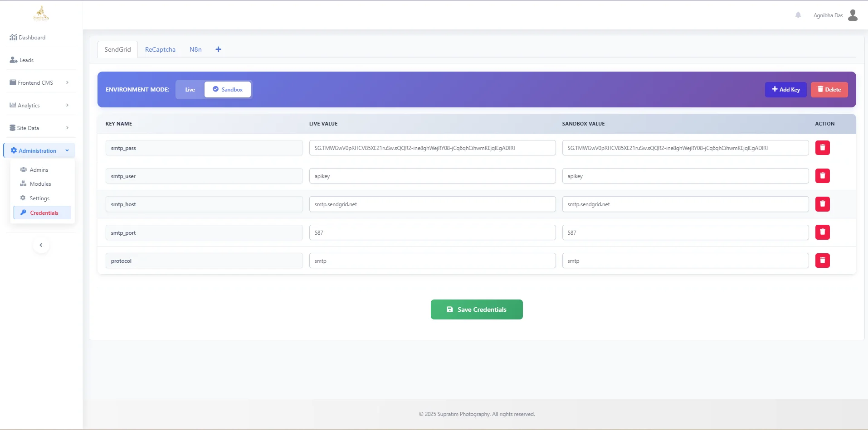Click the smtp_host live value field
Viewport: 868px width, 430px height.
(432, 204)
